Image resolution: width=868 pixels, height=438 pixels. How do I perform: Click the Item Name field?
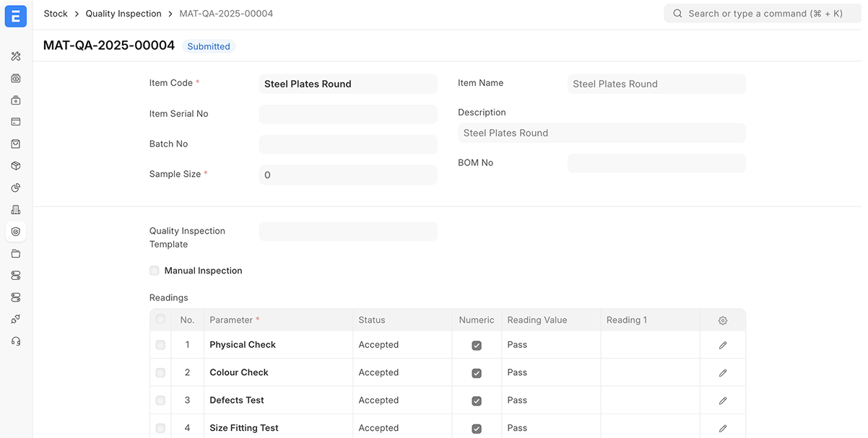pyautogui.click(x=656, y=84)
